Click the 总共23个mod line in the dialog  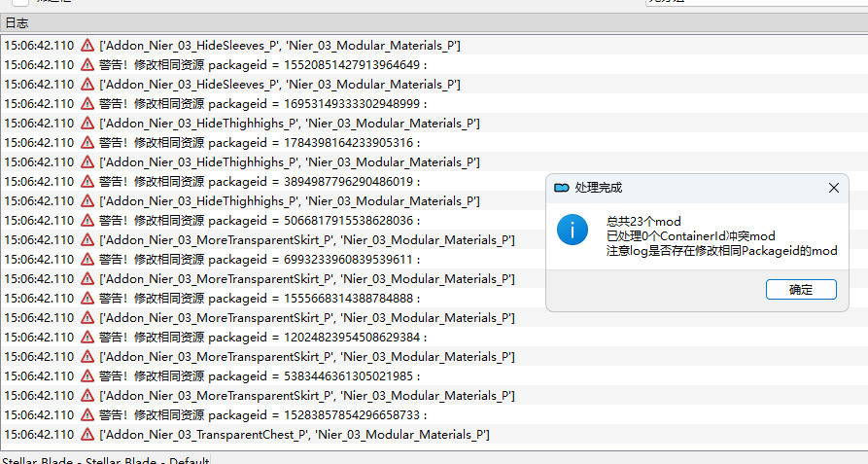pyautogui.click(x=643, y=222)
